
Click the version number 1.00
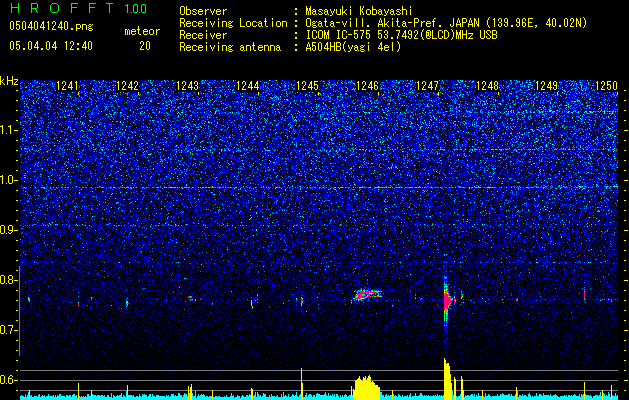(135, 9)
